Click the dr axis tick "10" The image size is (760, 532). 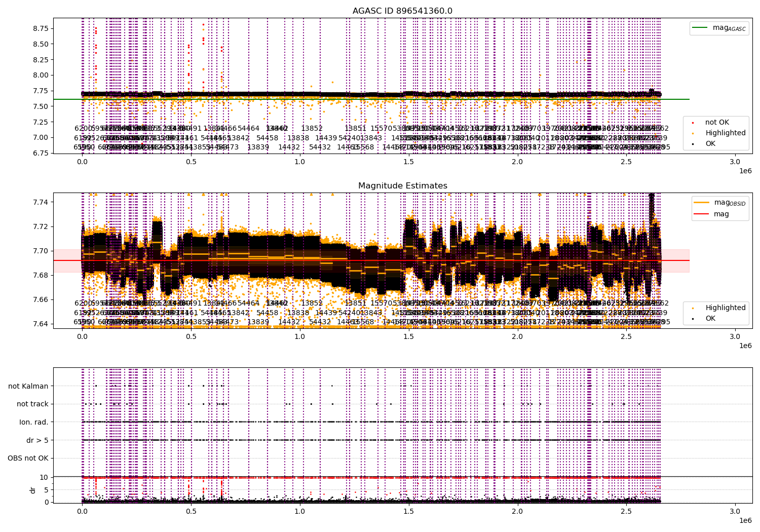45,477
